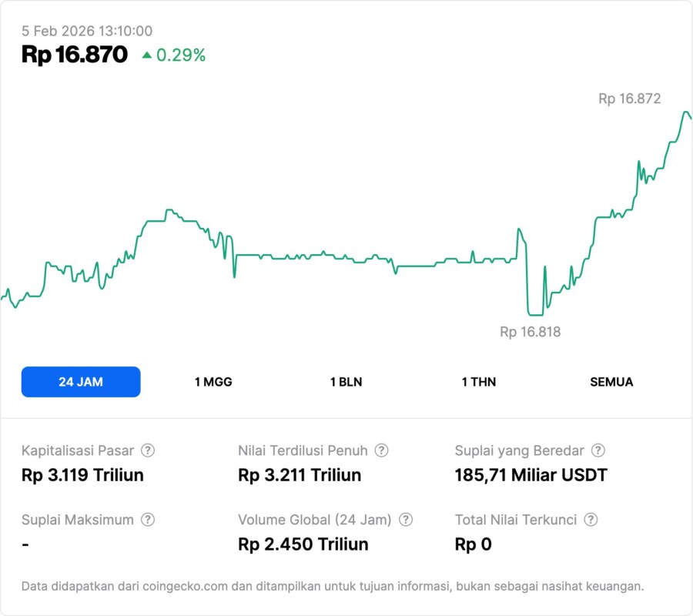693x616 pixels.
Task: Select the 24 JAM time range
Action: click(81, 382)
